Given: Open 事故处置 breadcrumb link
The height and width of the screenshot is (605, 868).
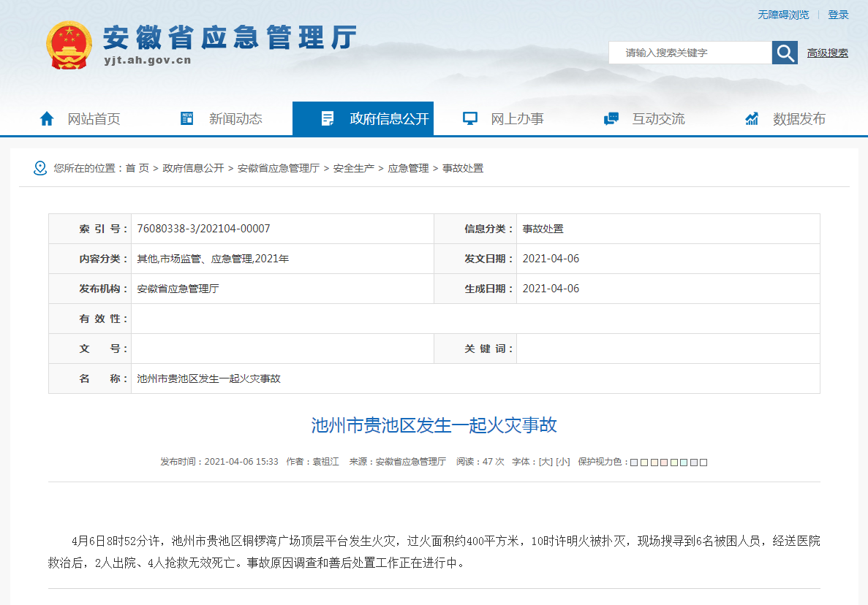Looking at the screenshot, I should point(463,168).
